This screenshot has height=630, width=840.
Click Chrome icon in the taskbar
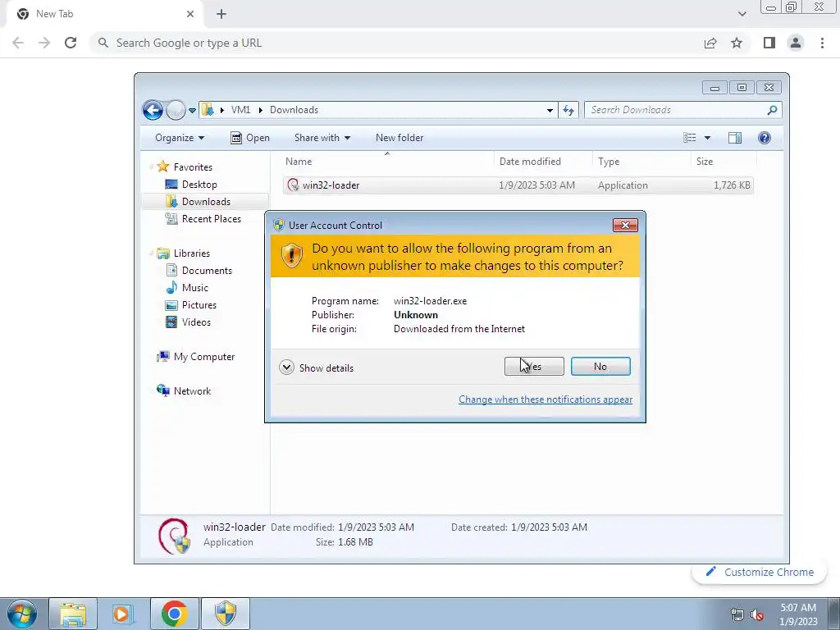(x=174, y=614)
